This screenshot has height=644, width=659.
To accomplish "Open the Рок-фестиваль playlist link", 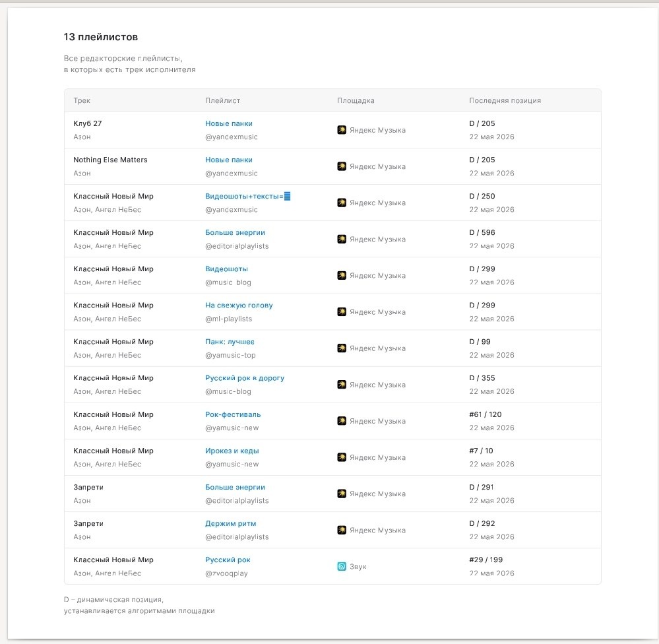I will click(x=233, y=414).
